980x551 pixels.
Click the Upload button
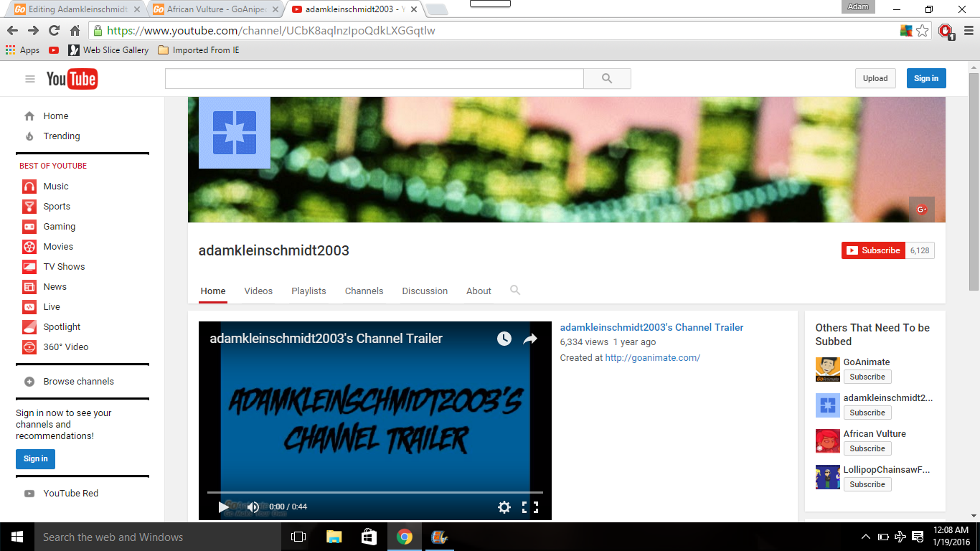[875, 79]
